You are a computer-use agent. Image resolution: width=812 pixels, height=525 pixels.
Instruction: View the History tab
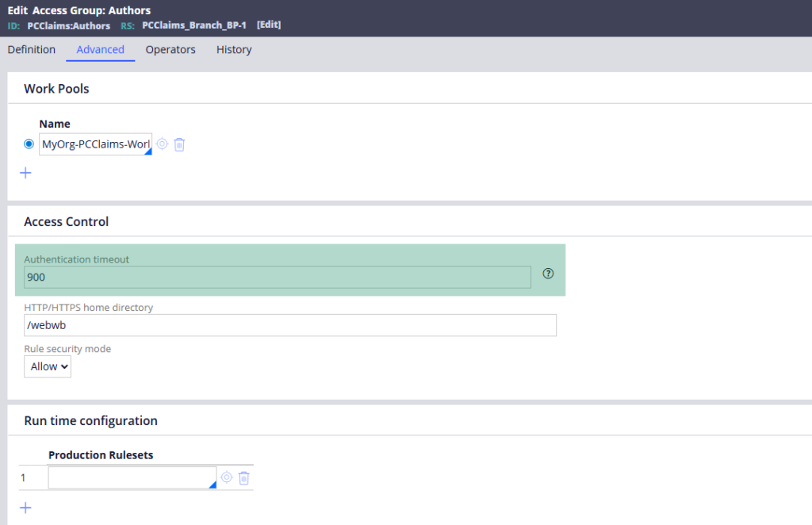(234, 50)
